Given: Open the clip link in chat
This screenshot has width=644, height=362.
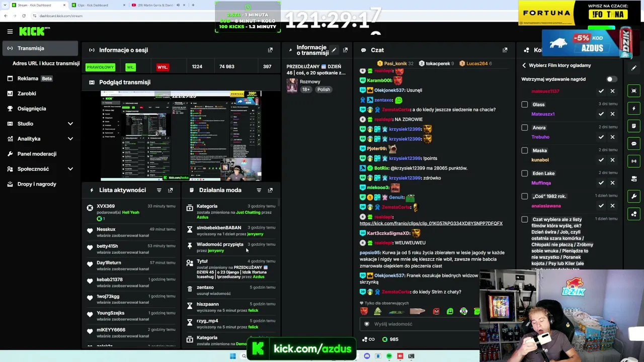Looking at the screenshot, I should (431, 223).
